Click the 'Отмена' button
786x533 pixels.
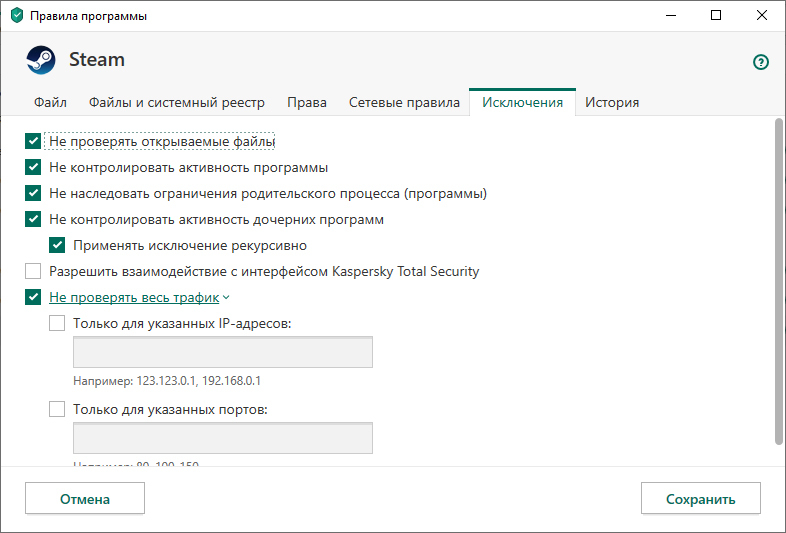tap(85, 499)
